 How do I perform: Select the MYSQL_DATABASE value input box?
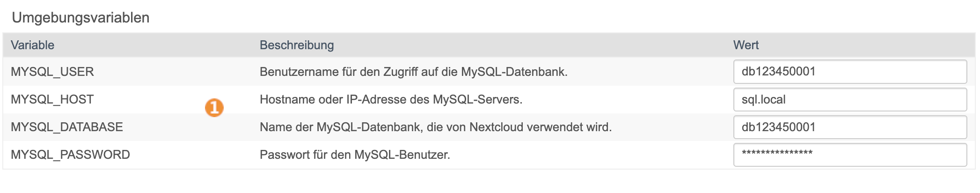point(850,127)
